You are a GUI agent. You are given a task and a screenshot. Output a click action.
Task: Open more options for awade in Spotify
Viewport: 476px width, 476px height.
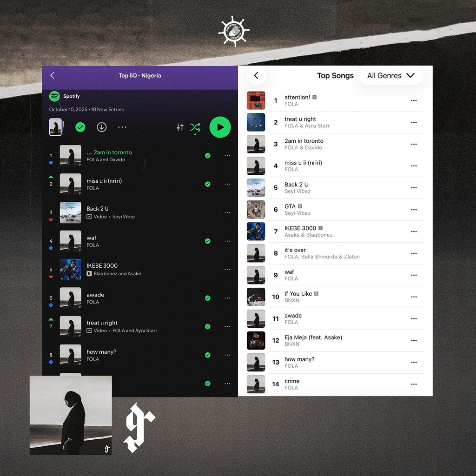tap(227, 298)
